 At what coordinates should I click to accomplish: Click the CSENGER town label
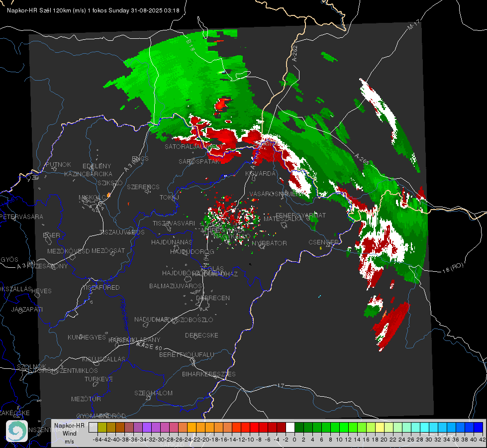click(323, 242)
